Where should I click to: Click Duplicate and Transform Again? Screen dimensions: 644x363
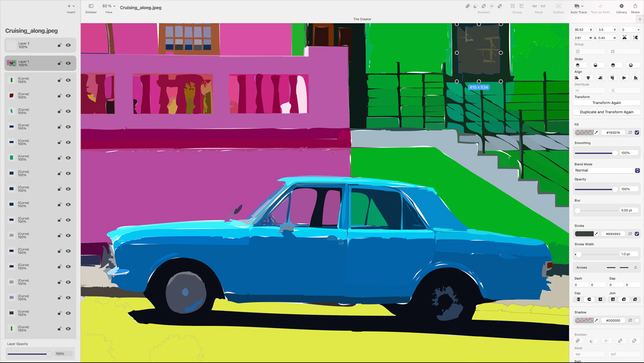[x=607, y=112]
